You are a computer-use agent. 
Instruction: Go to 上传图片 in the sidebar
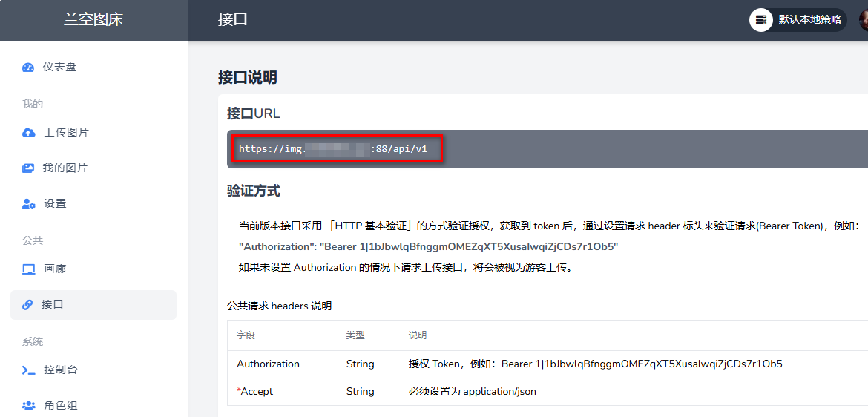66,133
